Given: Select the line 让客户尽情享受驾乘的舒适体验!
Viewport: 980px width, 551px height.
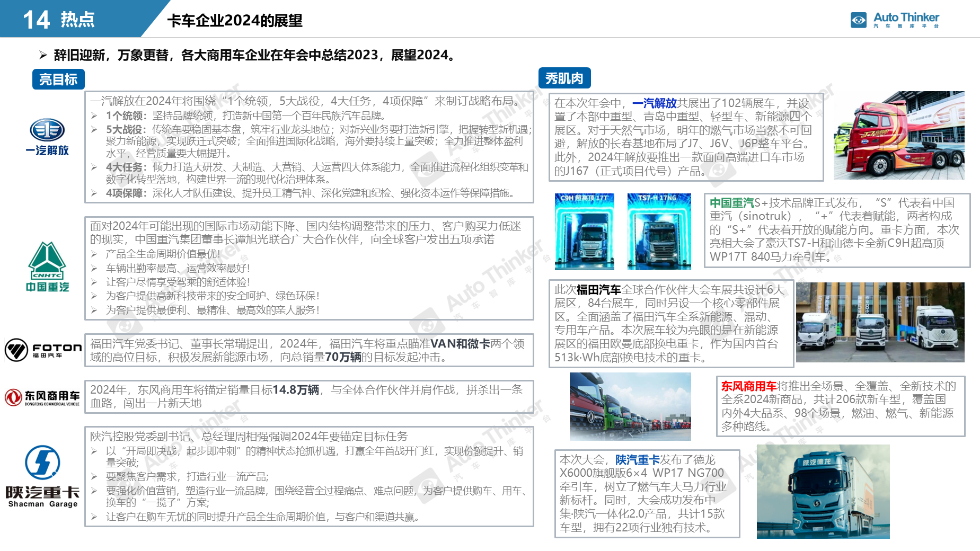Looking at the screenshot, I should [x=178, y=282].
